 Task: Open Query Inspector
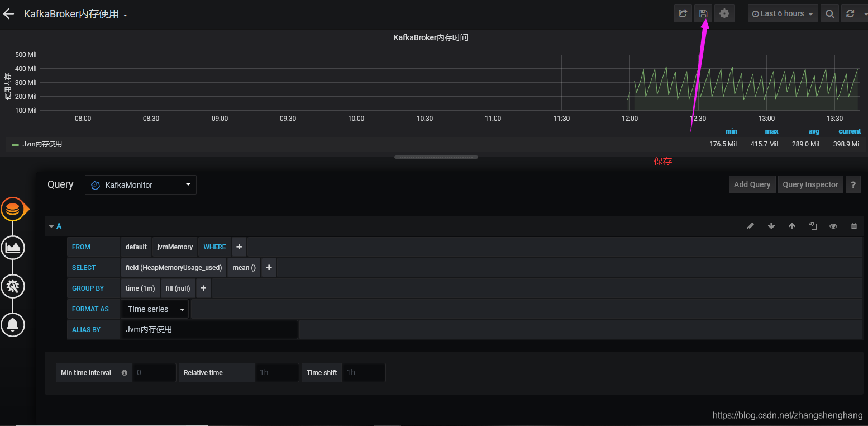[810, 184]
